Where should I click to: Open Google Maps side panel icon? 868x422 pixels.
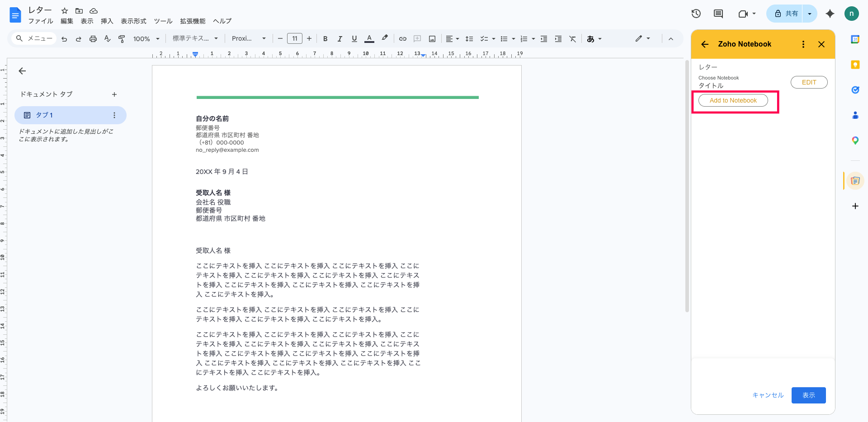[855, 141]
